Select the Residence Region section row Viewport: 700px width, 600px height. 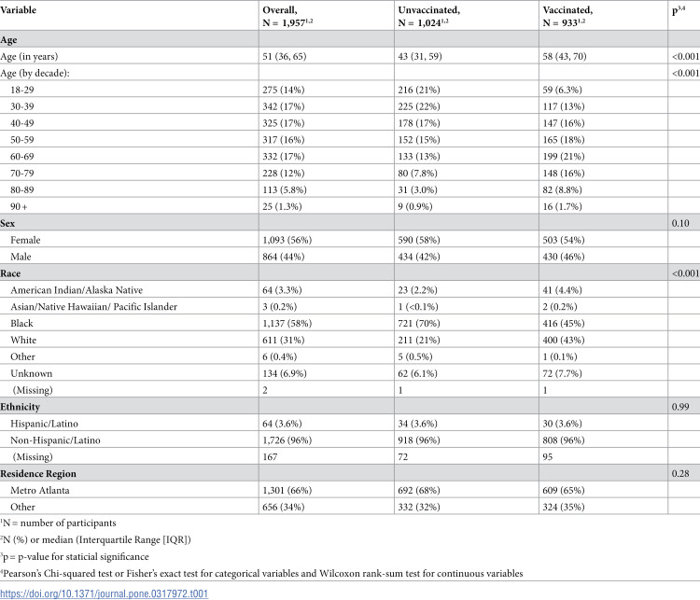[350, 473]
